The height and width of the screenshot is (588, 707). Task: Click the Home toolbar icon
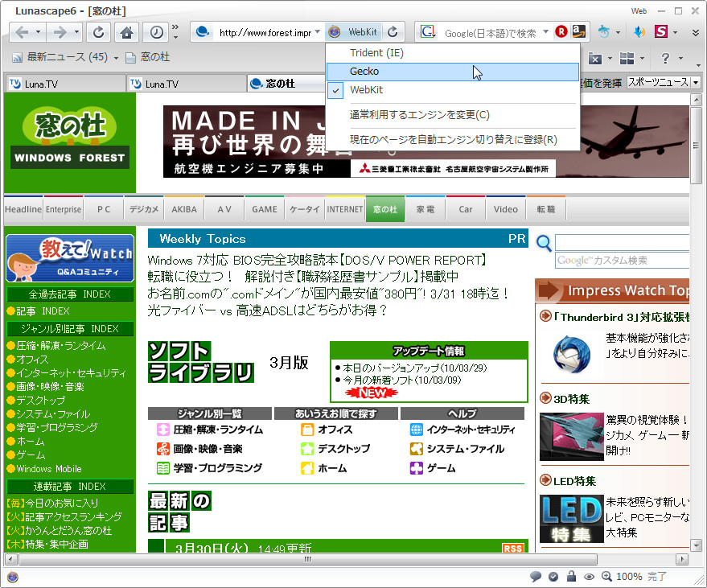coord(125,32)
